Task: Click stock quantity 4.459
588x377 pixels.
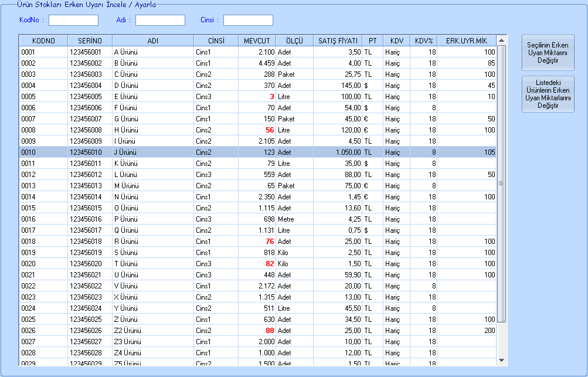Action: coord(267,63)
